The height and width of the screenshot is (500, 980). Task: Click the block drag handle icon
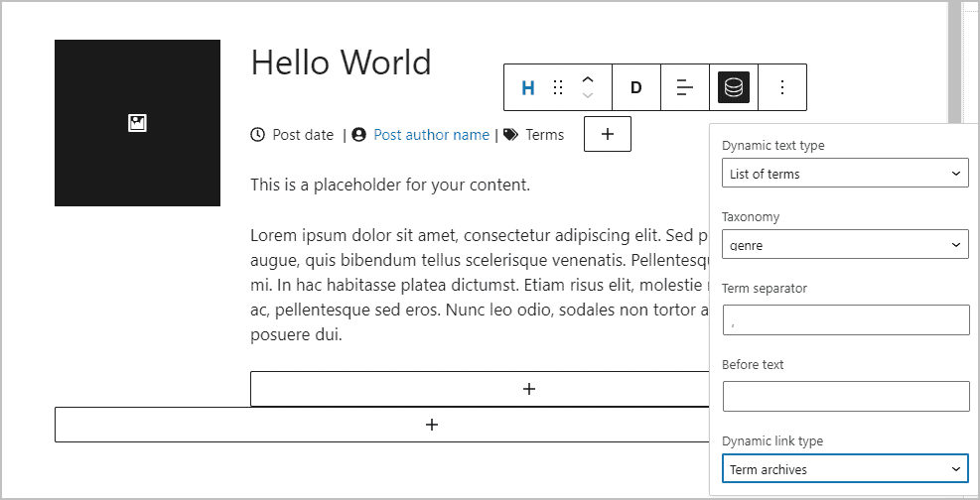[558, 88]
